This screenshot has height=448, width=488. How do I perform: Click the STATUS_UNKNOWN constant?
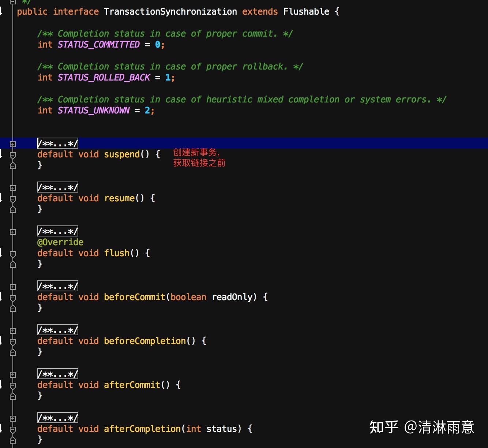tap(94, 111)
